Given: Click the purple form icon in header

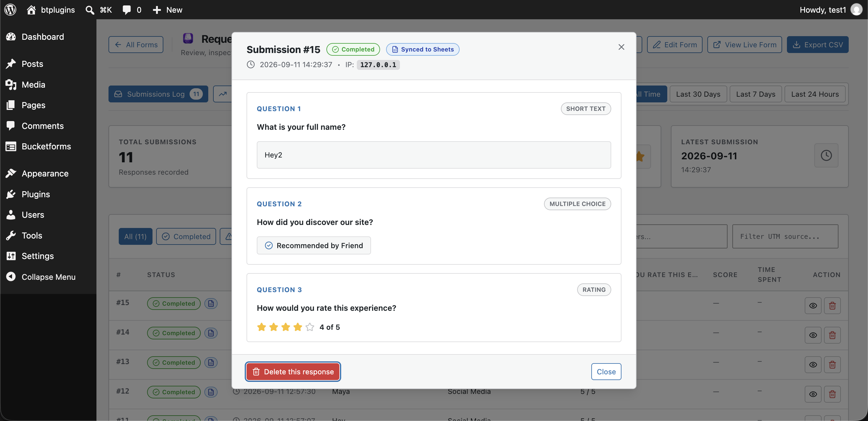Looking at the screenshot, I should click(188, 38).
